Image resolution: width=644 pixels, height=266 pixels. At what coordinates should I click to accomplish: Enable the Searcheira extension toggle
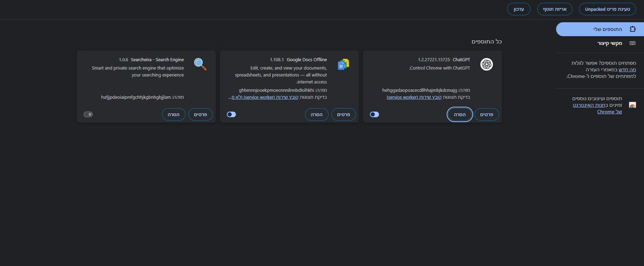pos(88,114)
